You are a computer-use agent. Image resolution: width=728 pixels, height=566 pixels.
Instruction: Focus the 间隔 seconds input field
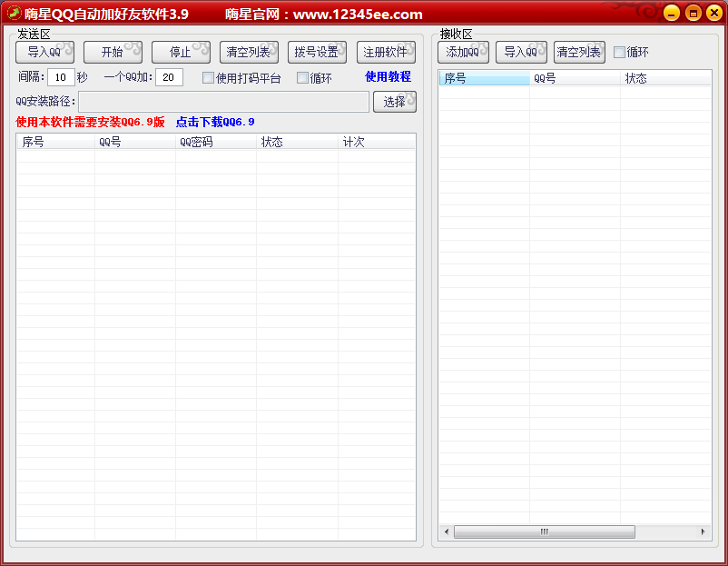click(61, 77)
